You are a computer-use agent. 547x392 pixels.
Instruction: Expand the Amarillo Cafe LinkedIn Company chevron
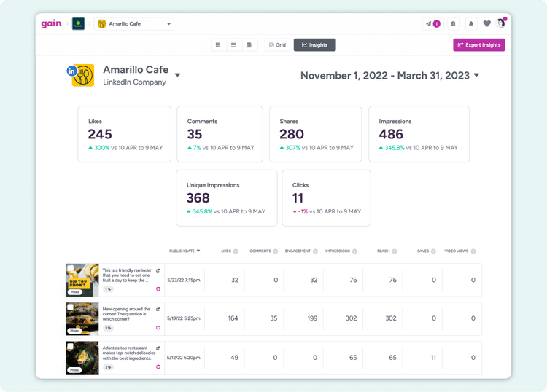177,75
